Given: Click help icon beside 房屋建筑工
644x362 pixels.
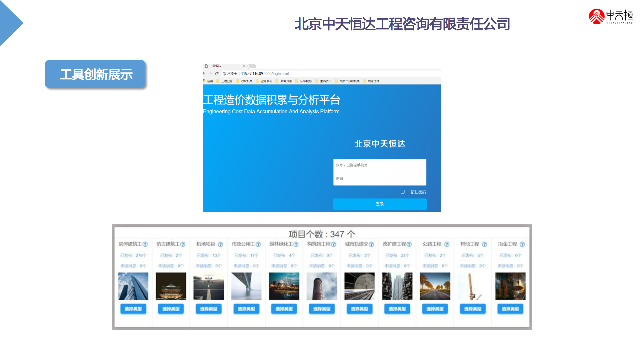Looking at the screenshot, I should pyautogui.click(x=145, y=244).
